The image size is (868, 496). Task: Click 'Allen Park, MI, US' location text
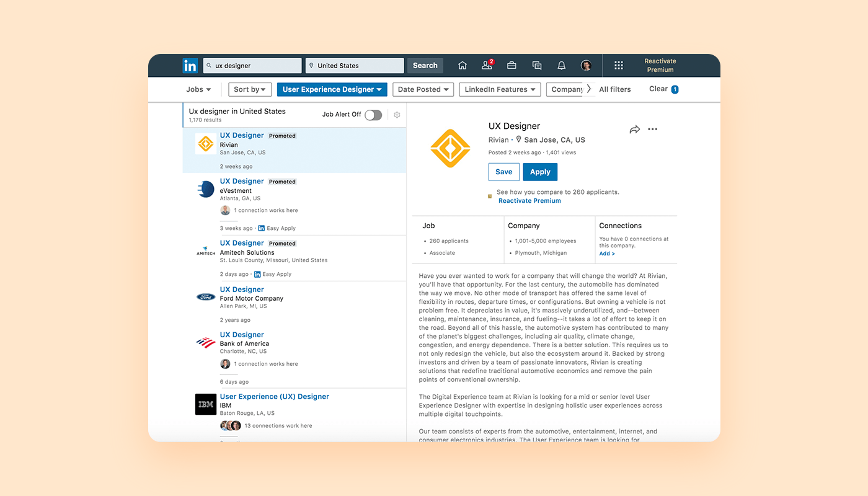(x=244, y=306)
